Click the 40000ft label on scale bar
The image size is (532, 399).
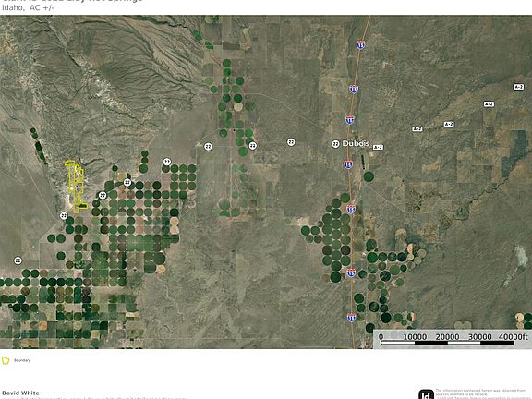tap(513, 337)
